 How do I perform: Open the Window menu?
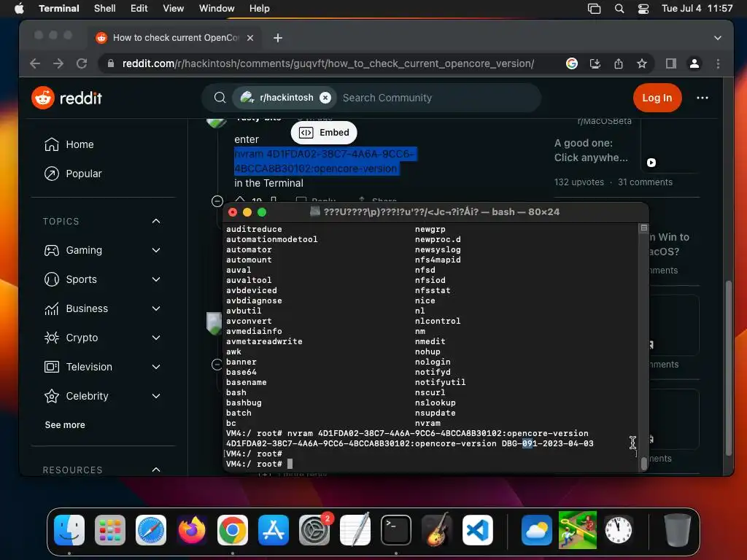pos(217,9)
